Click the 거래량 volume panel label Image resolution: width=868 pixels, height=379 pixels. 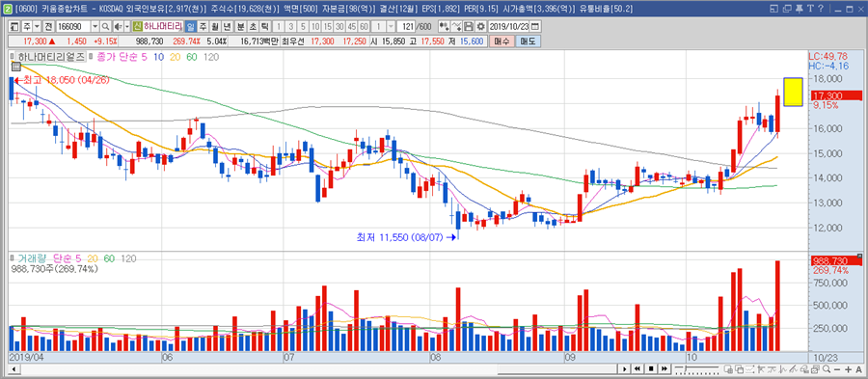pos(31,258)
